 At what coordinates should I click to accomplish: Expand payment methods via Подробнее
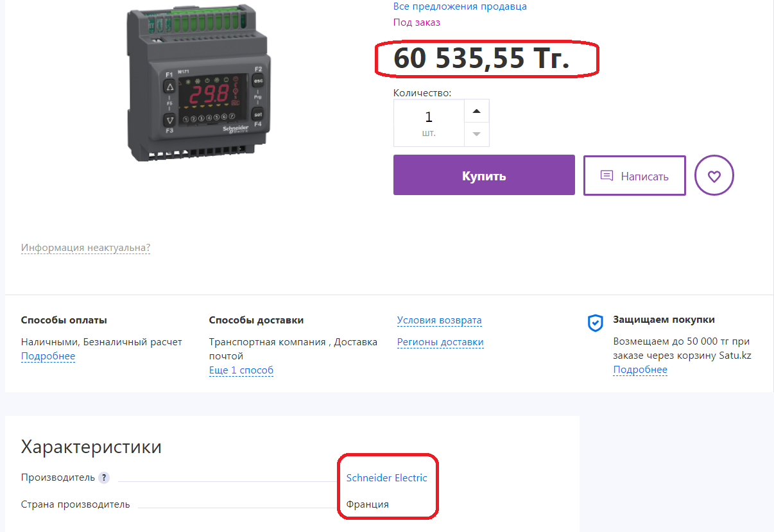point(48,356)
